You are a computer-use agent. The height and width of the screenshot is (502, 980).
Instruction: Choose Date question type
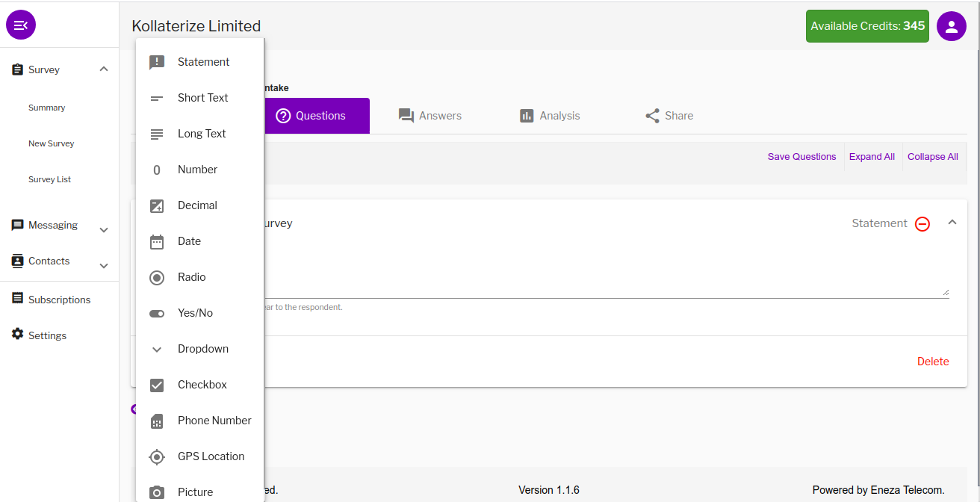tap(199, 241)
